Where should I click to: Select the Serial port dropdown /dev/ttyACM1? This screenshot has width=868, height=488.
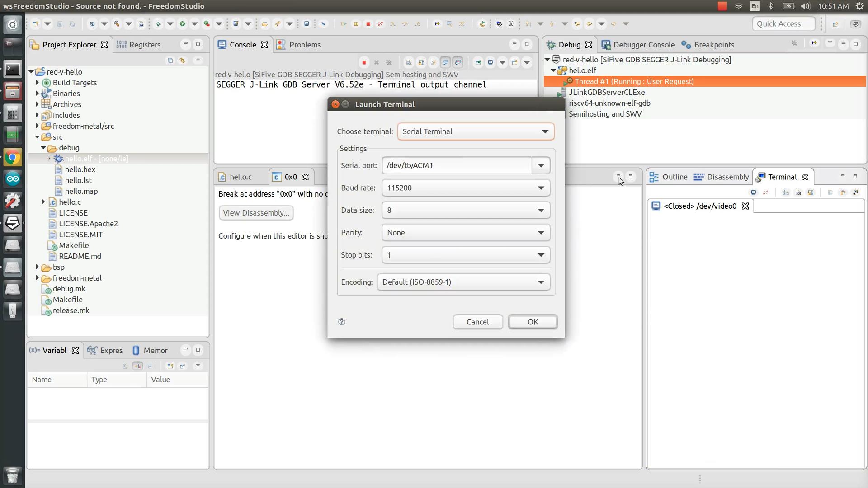[x=465, y=165]
